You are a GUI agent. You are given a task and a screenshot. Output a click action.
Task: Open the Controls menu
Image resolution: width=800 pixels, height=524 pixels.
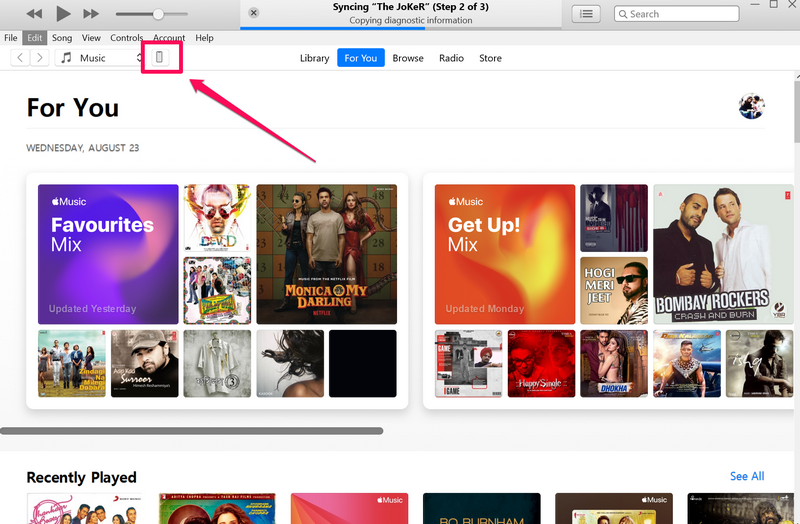(126, 38)
